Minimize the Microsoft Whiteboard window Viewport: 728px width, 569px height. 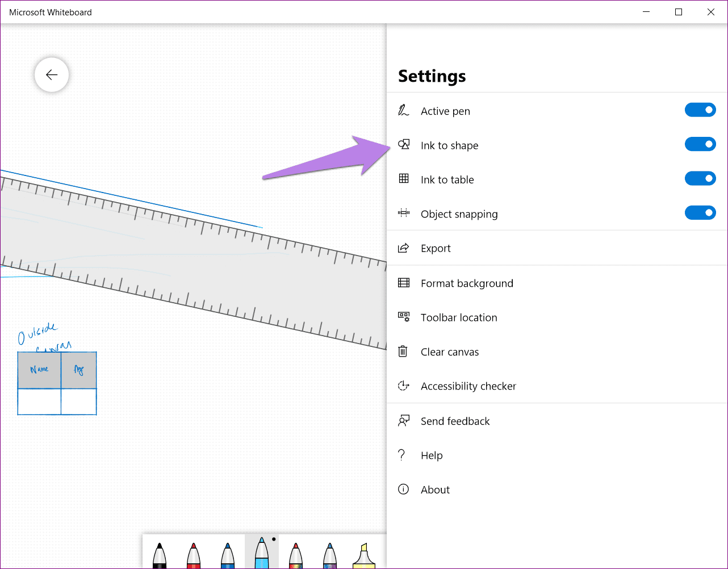[x=646, y=12]
